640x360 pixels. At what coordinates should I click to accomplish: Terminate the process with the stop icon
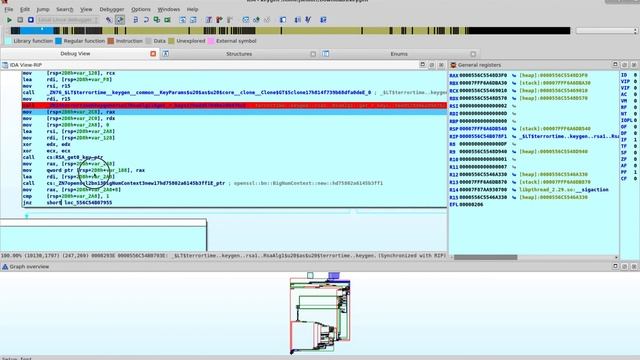point(31,20)
